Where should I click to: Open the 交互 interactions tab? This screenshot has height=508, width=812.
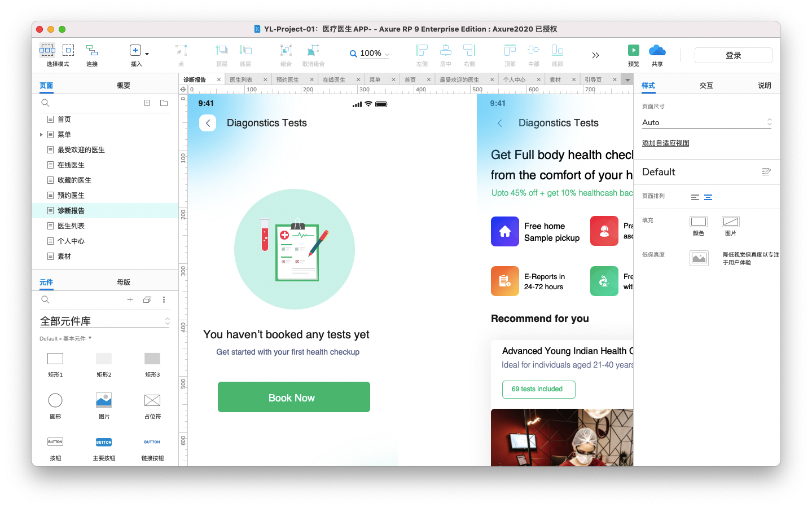pos(706,86)
